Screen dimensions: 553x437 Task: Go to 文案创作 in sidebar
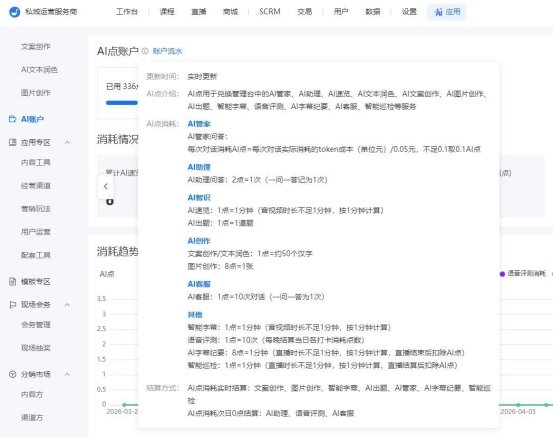point(36,46)
